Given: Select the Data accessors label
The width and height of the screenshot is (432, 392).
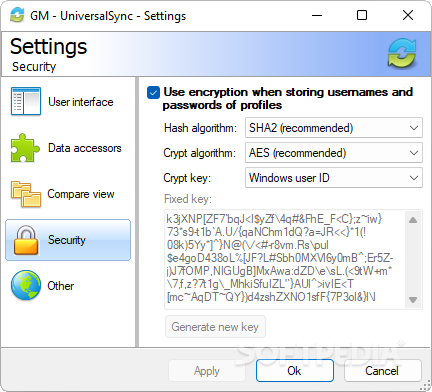Looking at the screenshot, I should coord(85,148).
